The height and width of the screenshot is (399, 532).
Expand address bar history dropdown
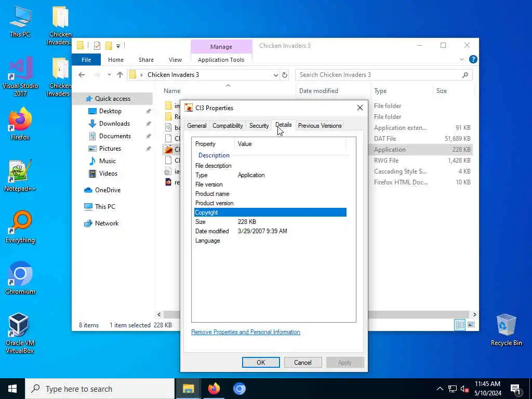coord(275,75)
